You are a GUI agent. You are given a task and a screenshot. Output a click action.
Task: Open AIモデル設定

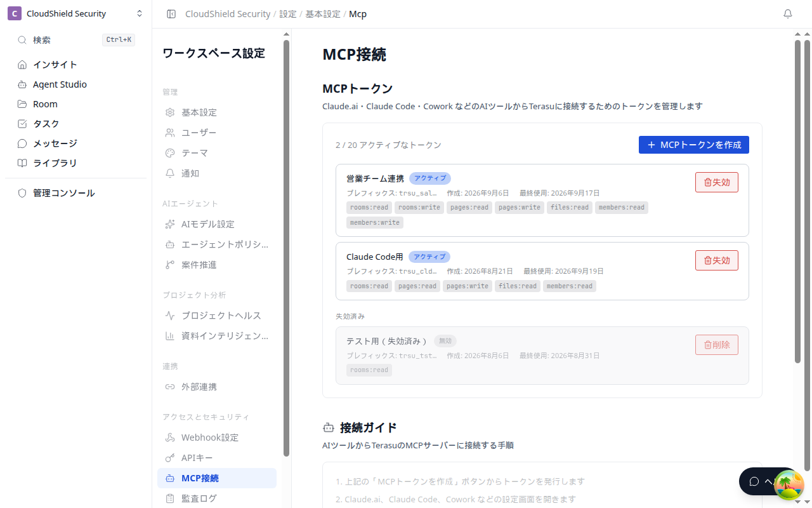point(217,224)
